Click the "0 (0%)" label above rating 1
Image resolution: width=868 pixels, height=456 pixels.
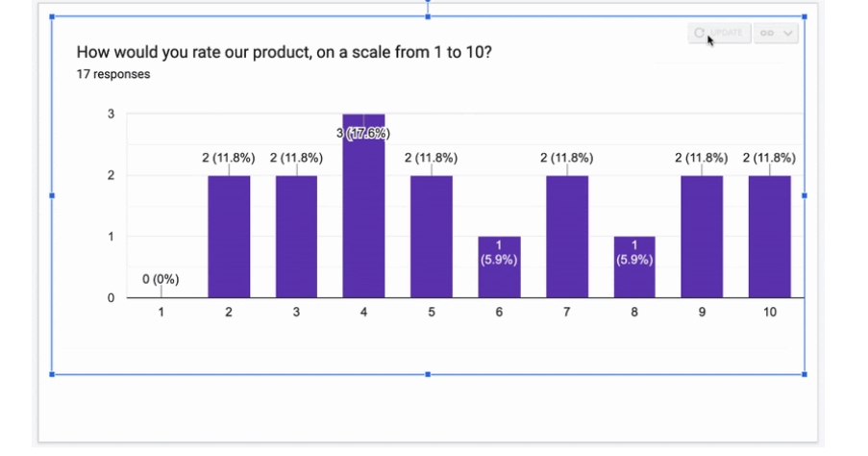point(161,279)
